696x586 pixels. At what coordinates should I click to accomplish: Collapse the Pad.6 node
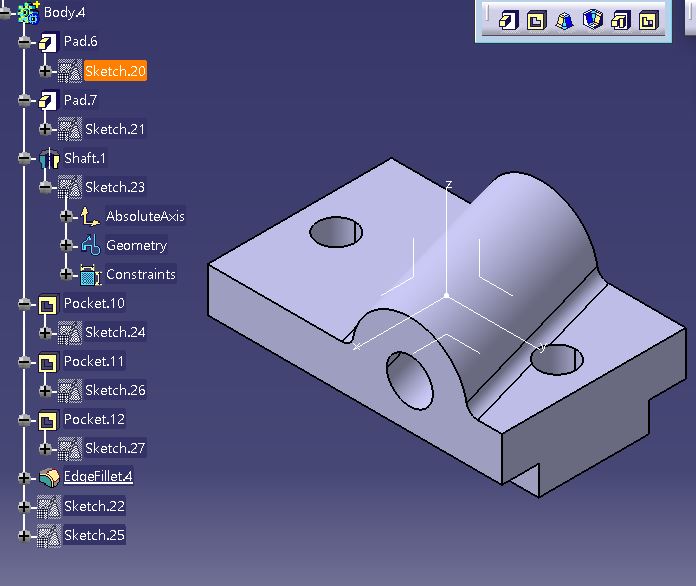(24, 42)
